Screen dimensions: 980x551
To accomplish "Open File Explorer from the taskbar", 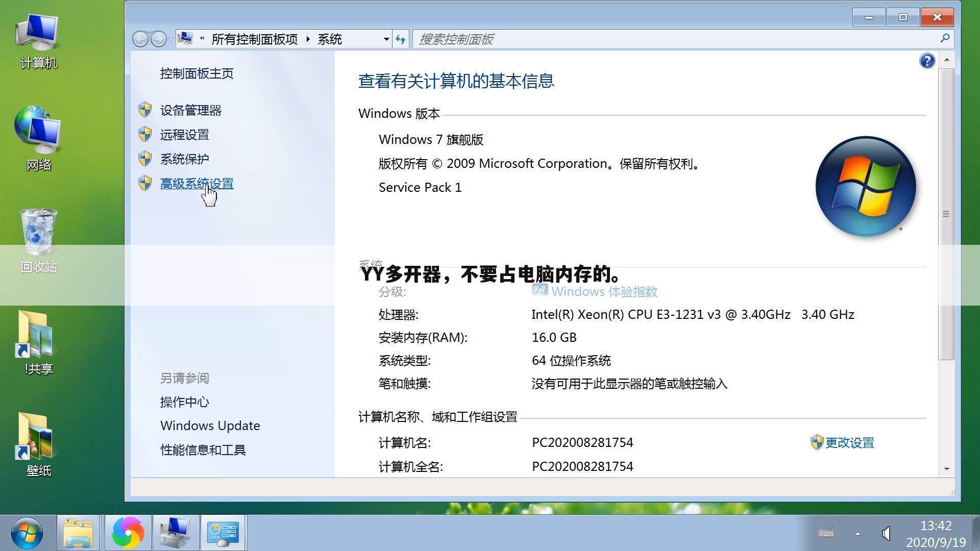I will pyautogui.click(x=78, y=533).
